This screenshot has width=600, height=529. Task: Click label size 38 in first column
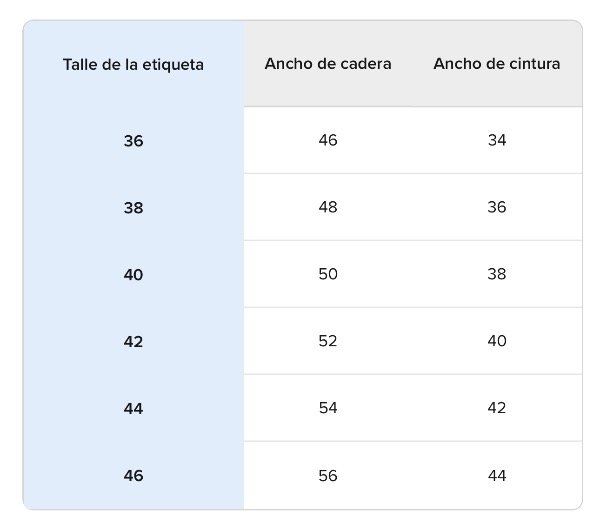(x=133, y=208)
